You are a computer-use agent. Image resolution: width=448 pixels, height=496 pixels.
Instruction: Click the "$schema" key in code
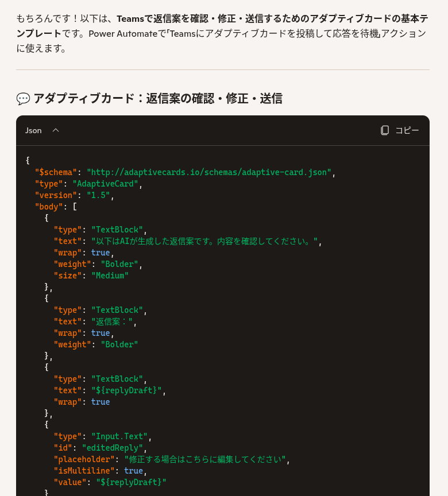[x=56, y=172]
